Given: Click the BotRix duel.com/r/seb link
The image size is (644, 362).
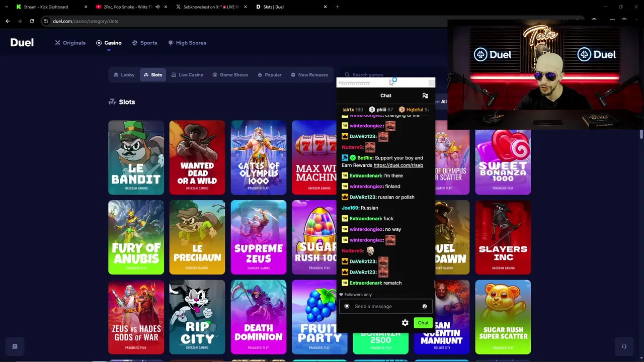Looking at the screenshot, I should pyautogui.click(x=398, y=165).
